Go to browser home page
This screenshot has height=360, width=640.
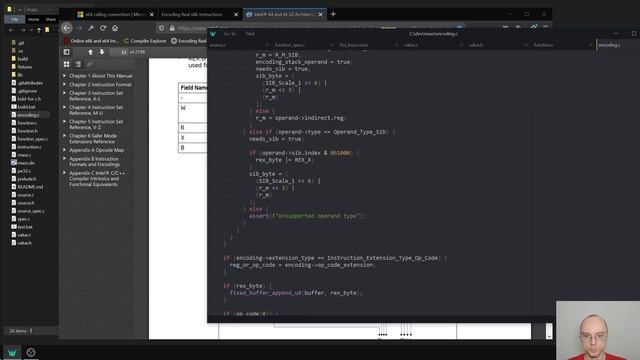(x=115, y=28)
